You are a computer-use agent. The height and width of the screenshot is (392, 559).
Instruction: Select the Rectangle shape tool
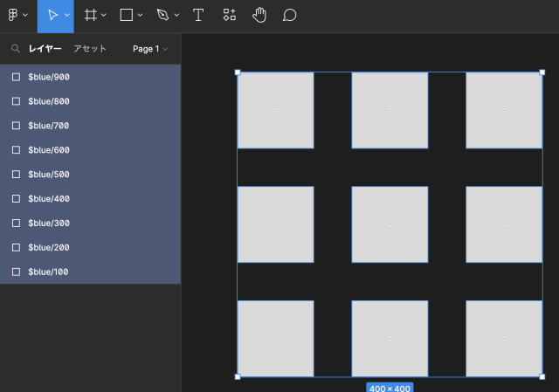click(x=127, y=15)
